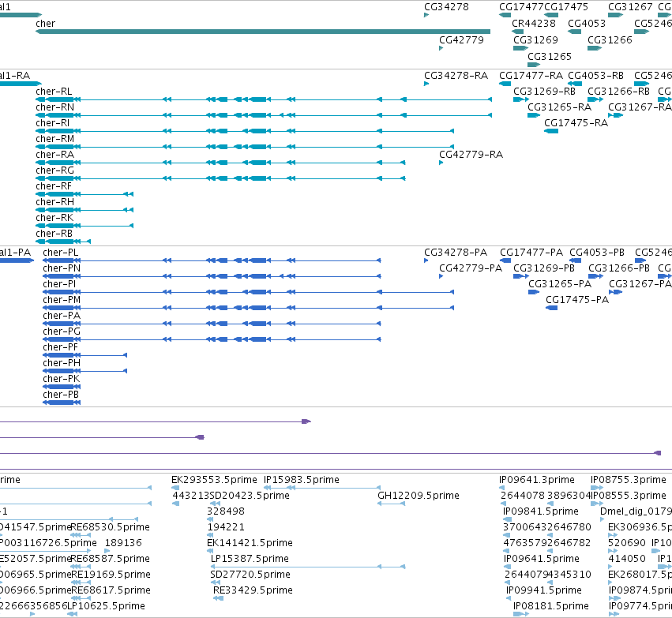Select the CG31269-RB transcript label
The image size is (672, 618).
(544, 92)
